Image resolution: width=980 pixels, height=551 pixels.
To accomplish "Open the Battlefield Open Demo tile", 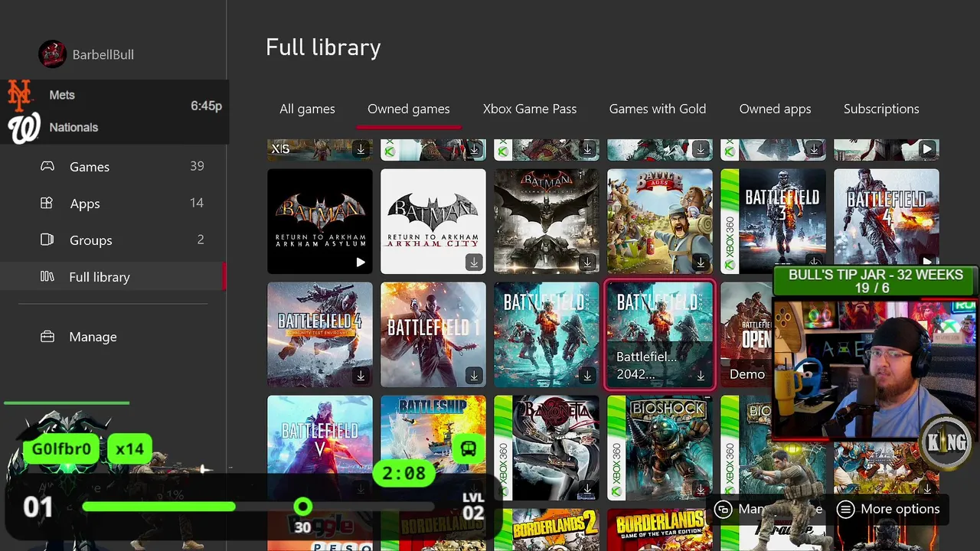I will click(x=746, y=334).
